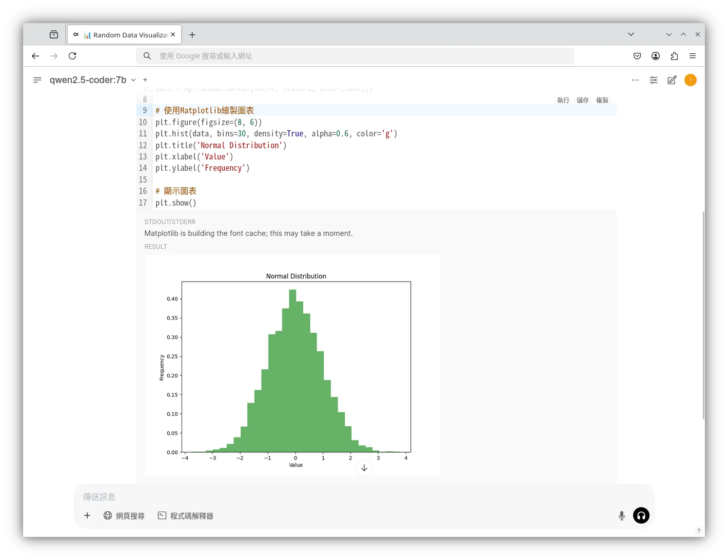Open the orange user profile avatar

[x=691, y=80]
